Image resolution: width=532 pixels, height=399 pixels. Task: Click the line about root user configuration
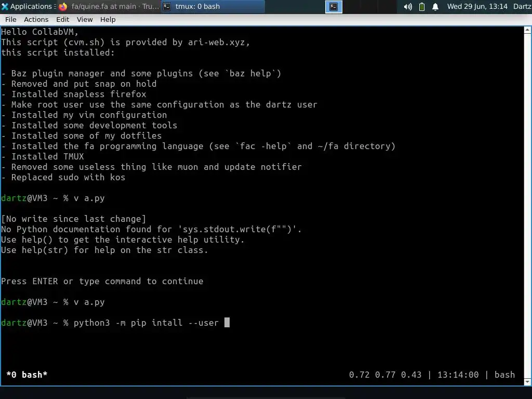[x=159, y=104]
